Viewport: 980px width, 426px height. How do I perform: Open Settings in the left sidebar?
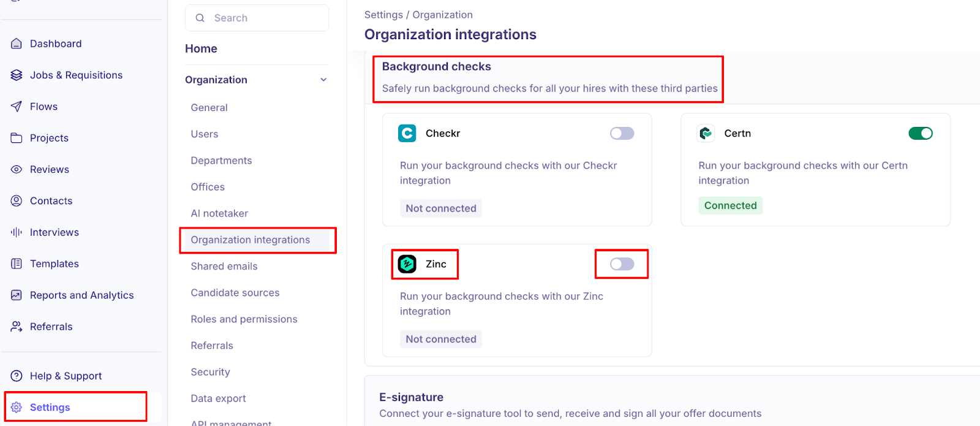(50, 408)
